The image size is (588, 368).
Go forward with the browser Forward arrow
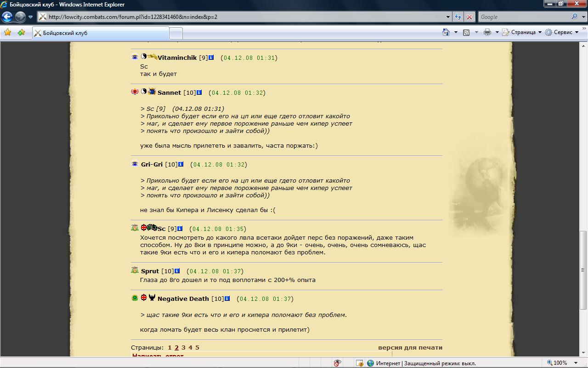click(20, 17)
